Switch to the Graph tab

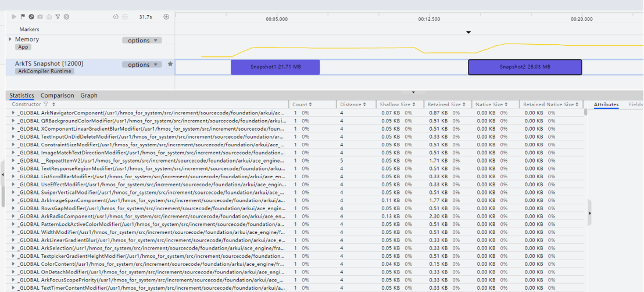(x=89, y=95)
